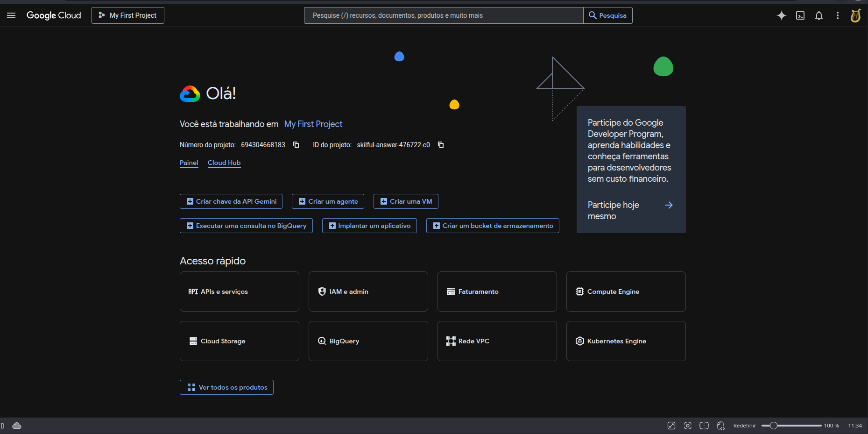Open Faturamento card
Screen dimensions: 868x434
click(497, 292)
